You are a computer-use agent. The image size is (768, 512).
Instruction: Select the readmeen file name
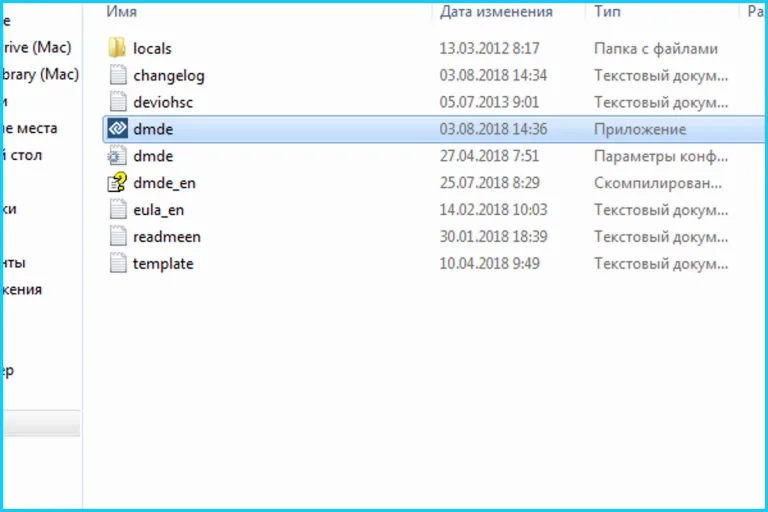coord(167,237)
